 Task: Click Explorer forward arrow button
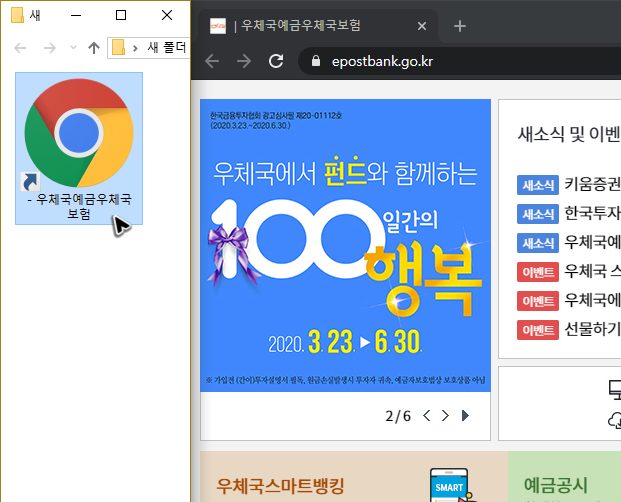(50, 48)
